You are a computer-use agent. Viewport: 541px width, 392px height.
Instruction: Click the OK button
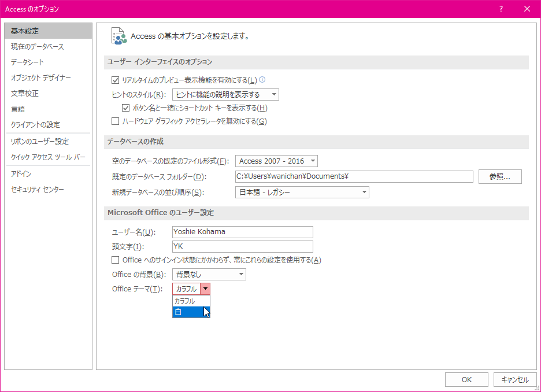[466, 380]
